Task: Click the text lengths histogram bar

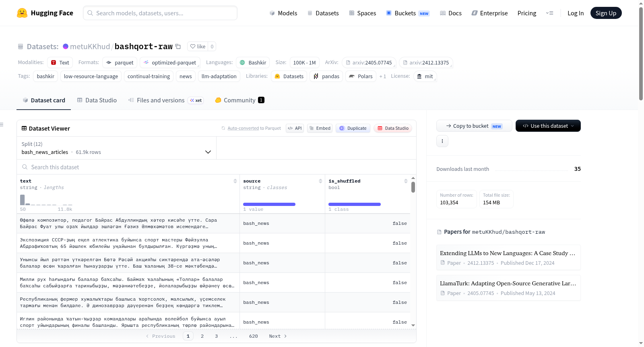Action: (x=23, y=200)
